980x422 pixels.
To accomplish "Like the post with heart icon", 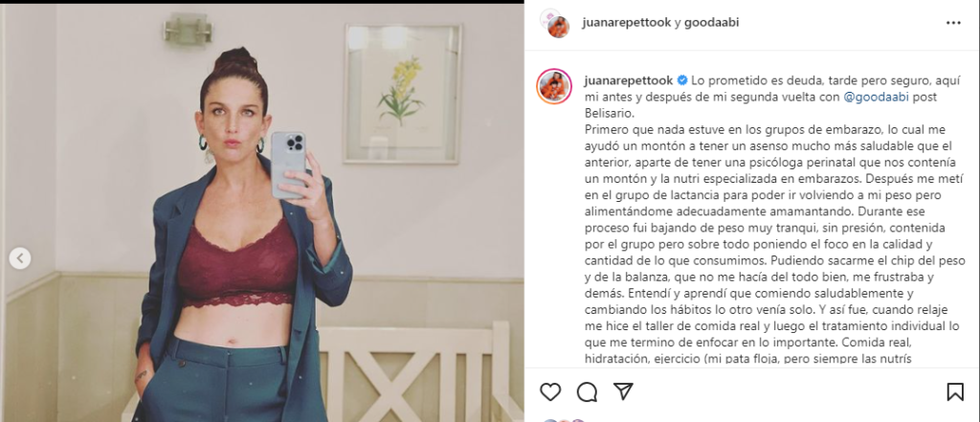I will pos(550,392).
